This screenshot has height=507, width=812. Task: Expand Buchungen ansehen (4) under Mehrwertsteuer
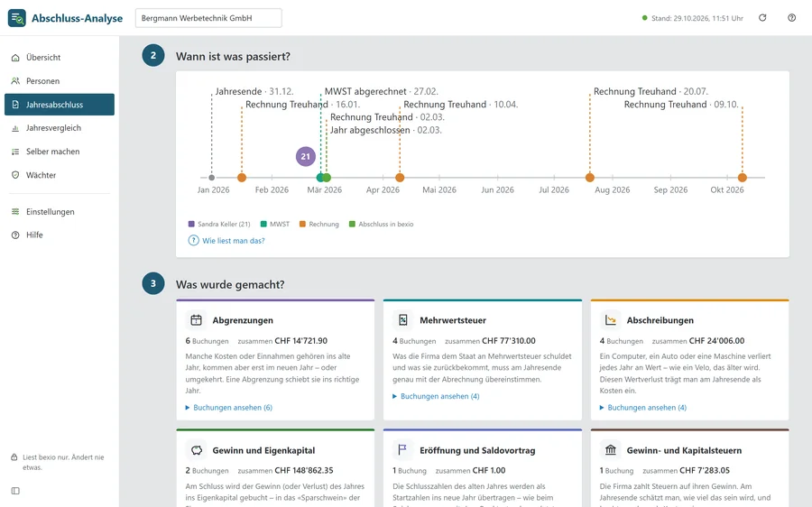point(436,396)
